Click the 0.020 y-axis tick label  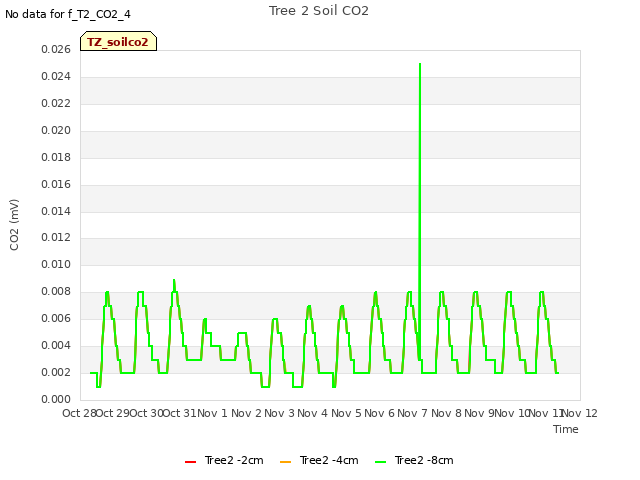[x=56, y=131]
